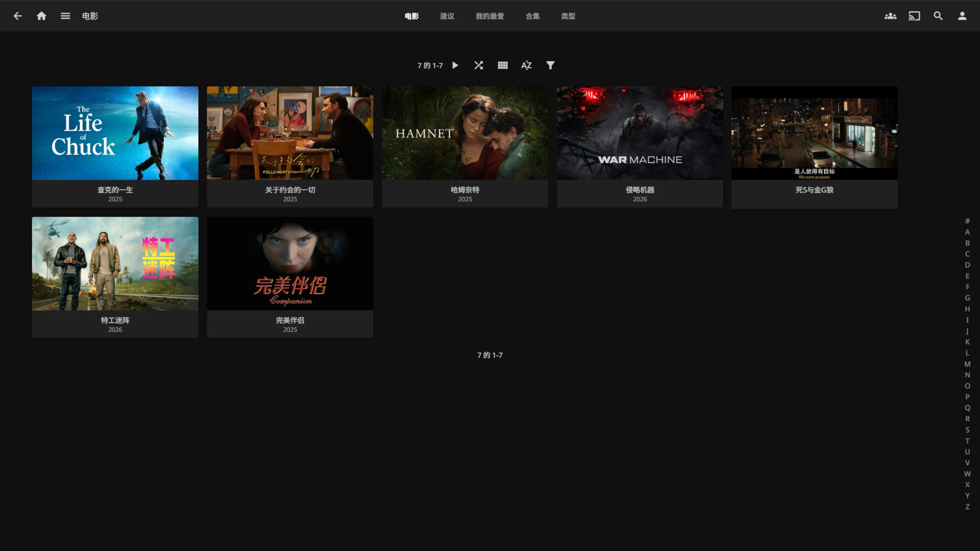980x551 pixels.
Task: Open the A-Z sort menu
Action: pyautogui.click(x=526, y=65)
